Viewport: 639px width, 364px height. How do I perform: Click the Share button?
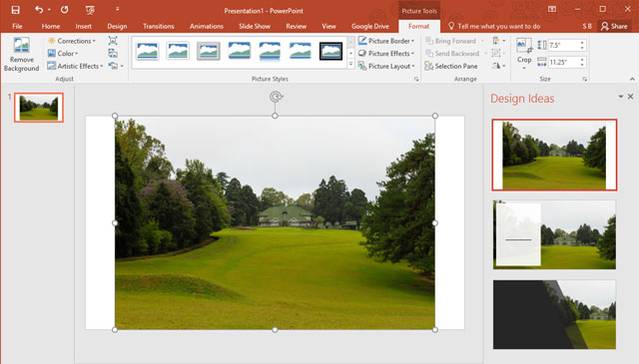click(614, 26)
